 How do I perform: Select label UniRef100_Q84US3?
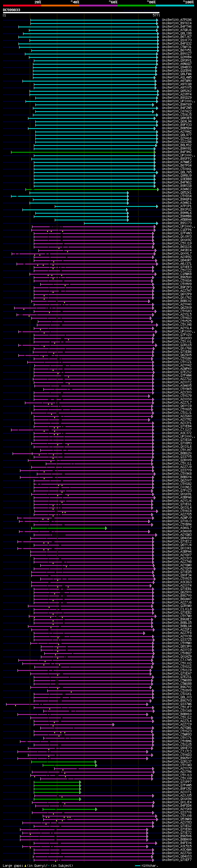177,856
